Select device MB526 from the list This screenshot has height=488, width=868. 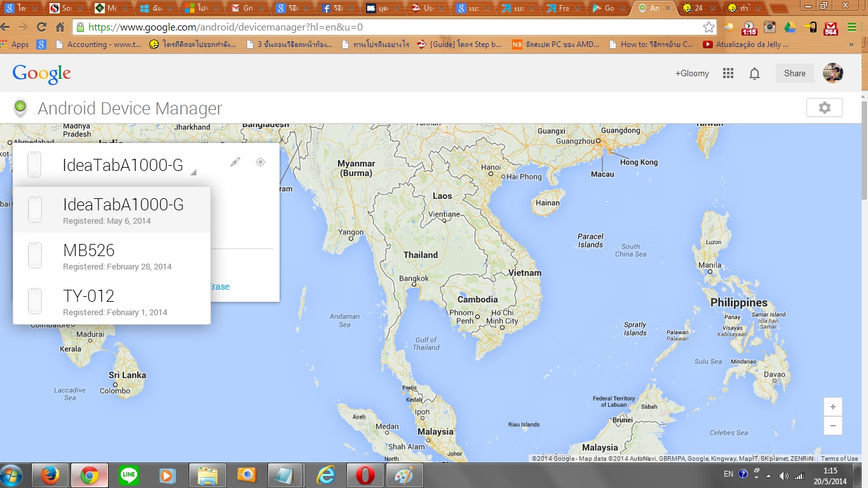point(112,255)
